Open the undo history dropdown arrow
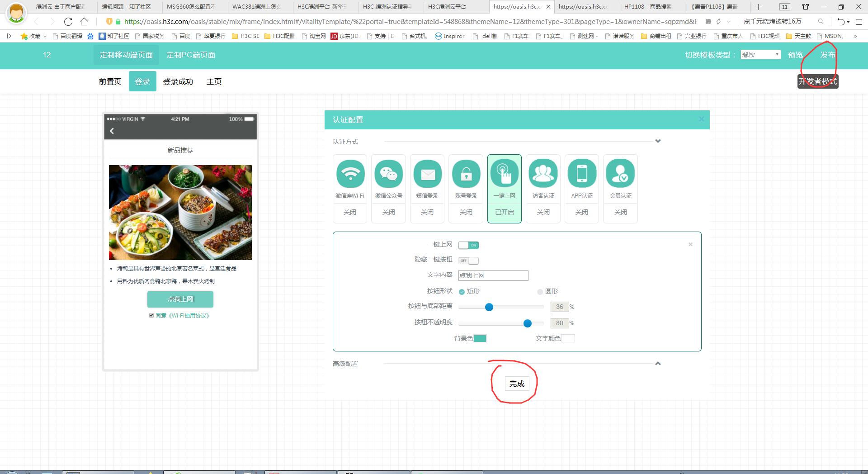The width and height of the screenshot is (868, 474). click(x=849, y=22)
